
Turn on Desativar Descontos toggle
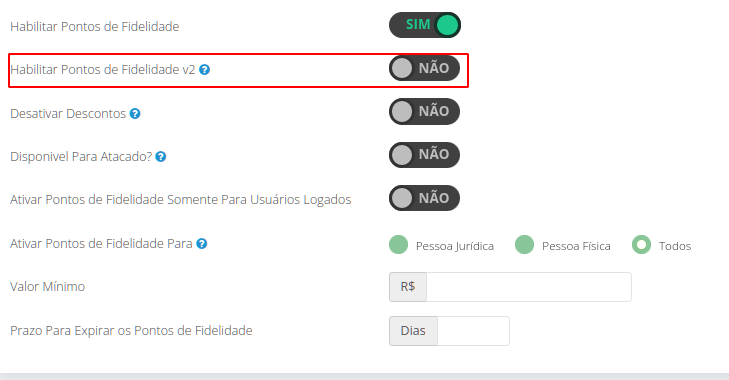click(424, 112)
